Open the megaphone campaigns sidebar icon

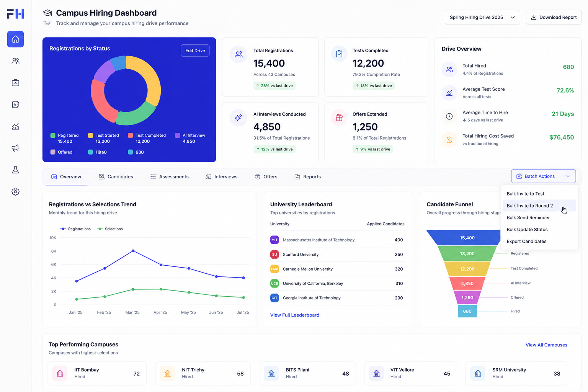[15, 148]
